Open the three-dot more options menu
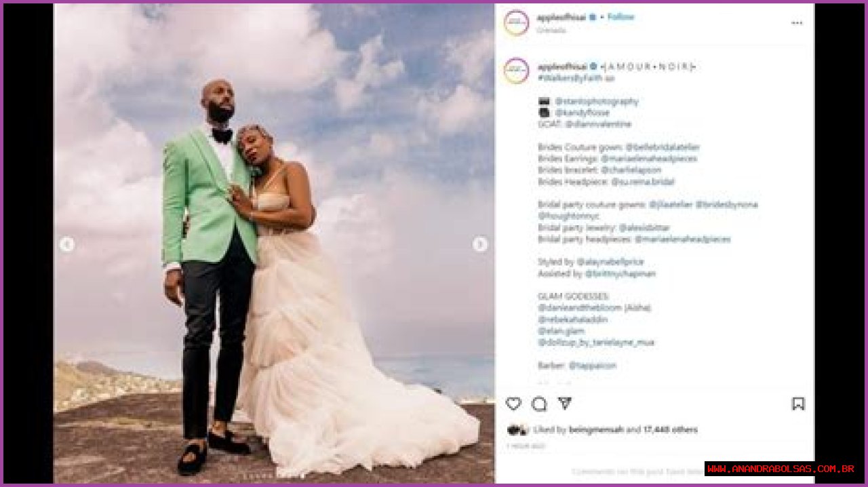Viewport: 868px width, 487px height. [x=797, y=22]
